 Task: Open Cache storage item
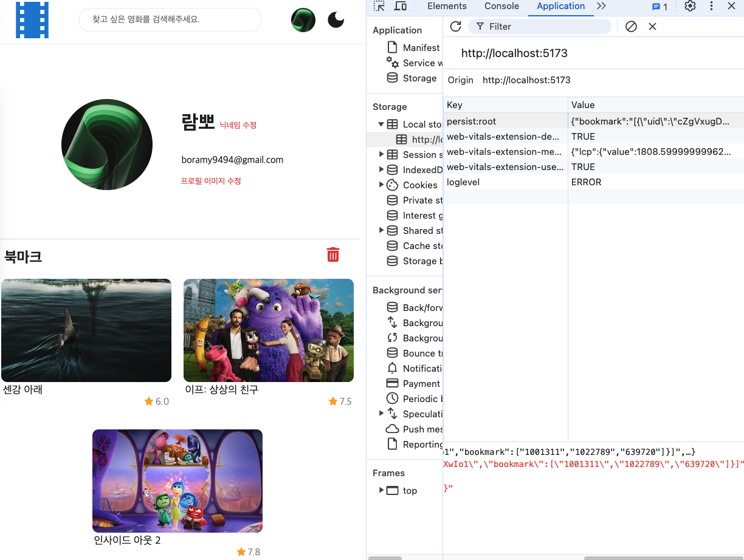pyautogui.click(x=415, y=245)
